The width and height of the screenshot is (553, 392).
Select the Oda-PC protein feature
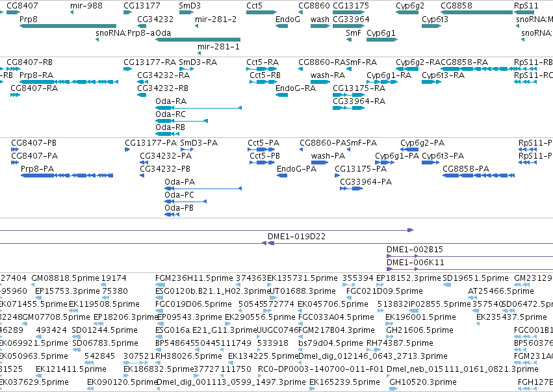click(x=185, y=202)
